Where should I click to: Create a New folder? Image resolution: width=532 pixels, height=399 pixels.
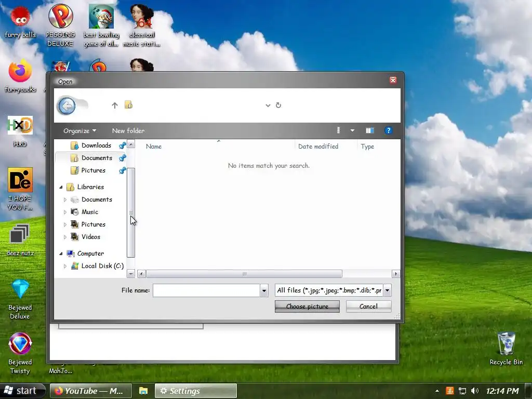tap(128, 130)
